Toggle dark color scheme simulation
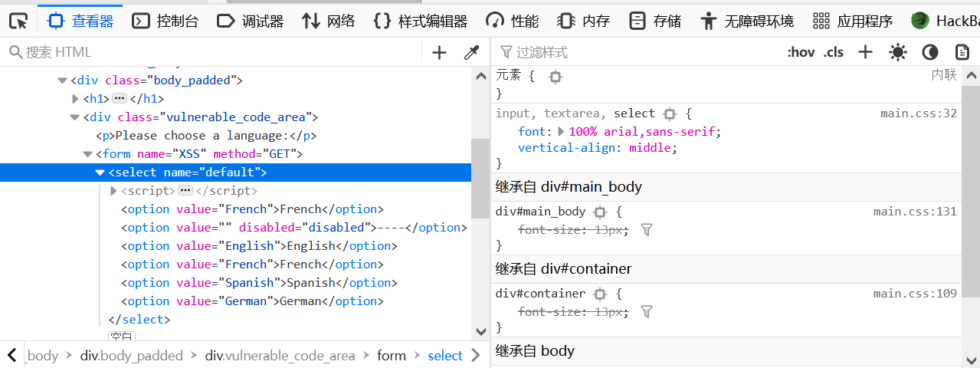980x368 pixels. pos(930,52)
